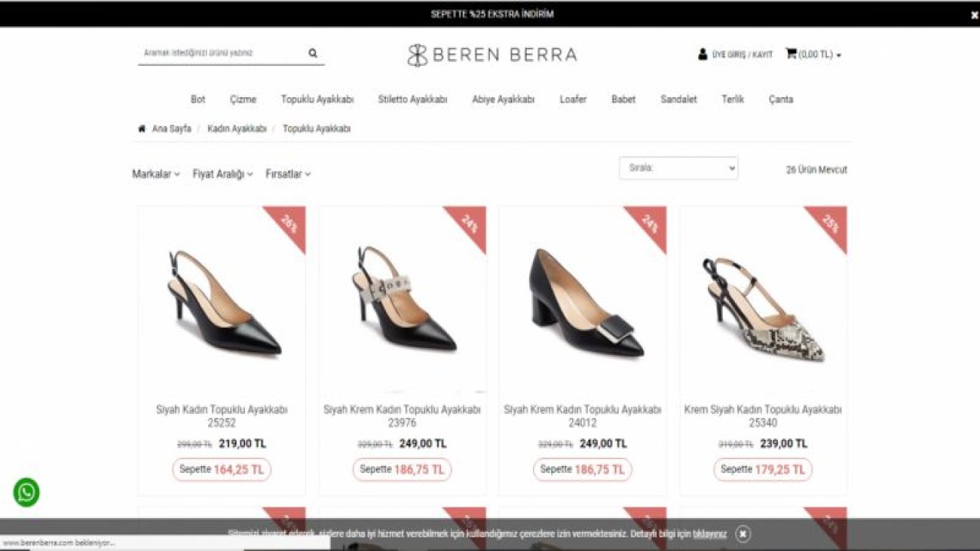Screen dimensions: 980x551
Task: Expand the Markalar filter
Action: pyautogui.click(x=155, y=174)
